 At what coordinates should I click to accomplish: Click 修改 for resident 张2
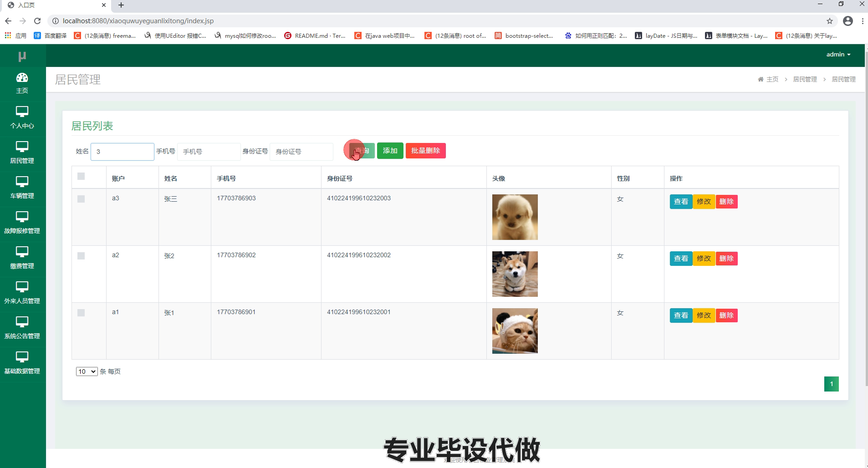coord(704,259)
